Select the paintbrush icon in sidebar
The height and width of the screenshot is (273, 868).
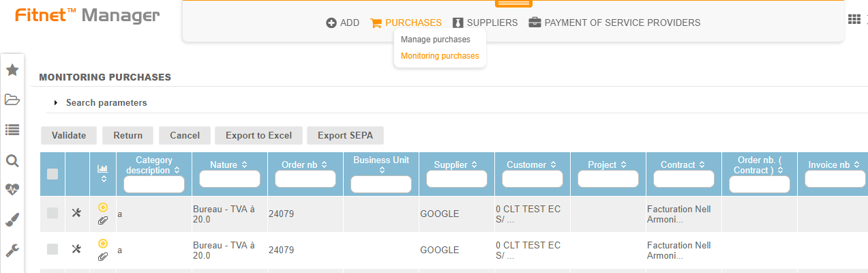[x=12, y=220]
